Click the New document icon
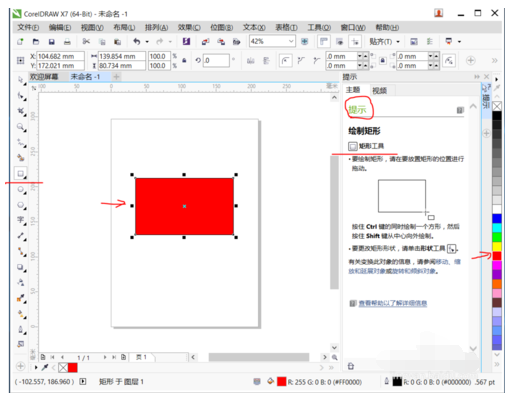The height and width of the screenshot is (393, 513). coord(20,42)
